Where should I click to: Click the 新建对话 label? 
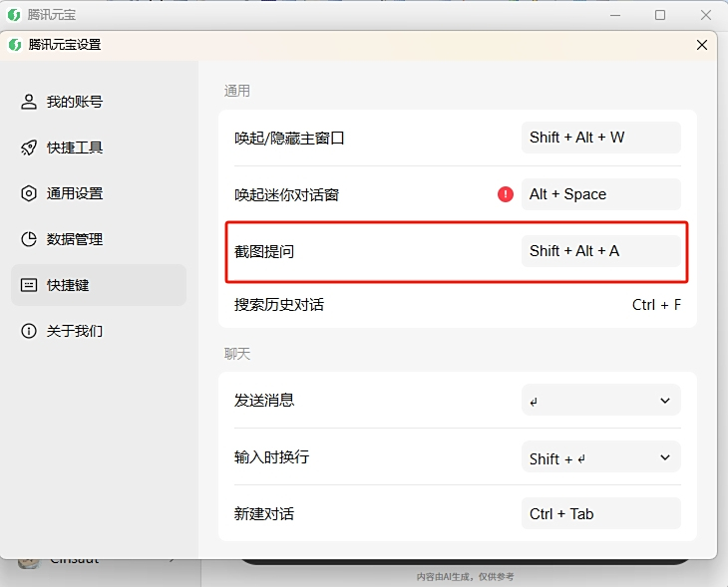pyautogui.click(x=264, y=513)
